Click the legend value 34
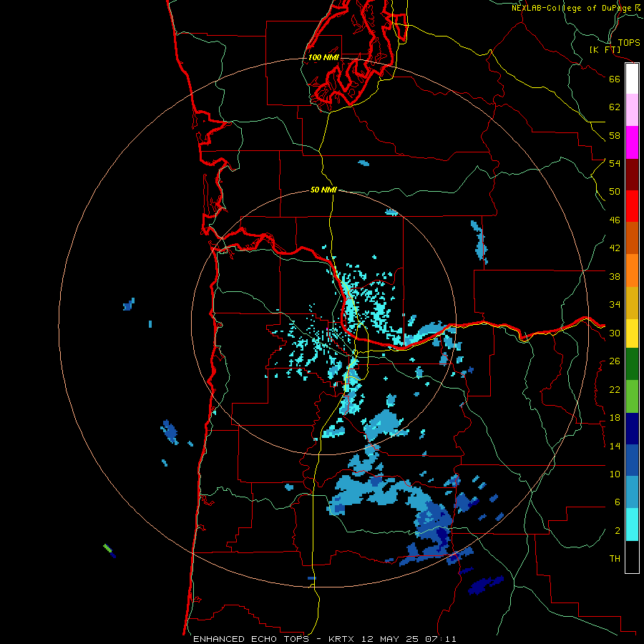644x644 pixels. [x=615, y=304]
